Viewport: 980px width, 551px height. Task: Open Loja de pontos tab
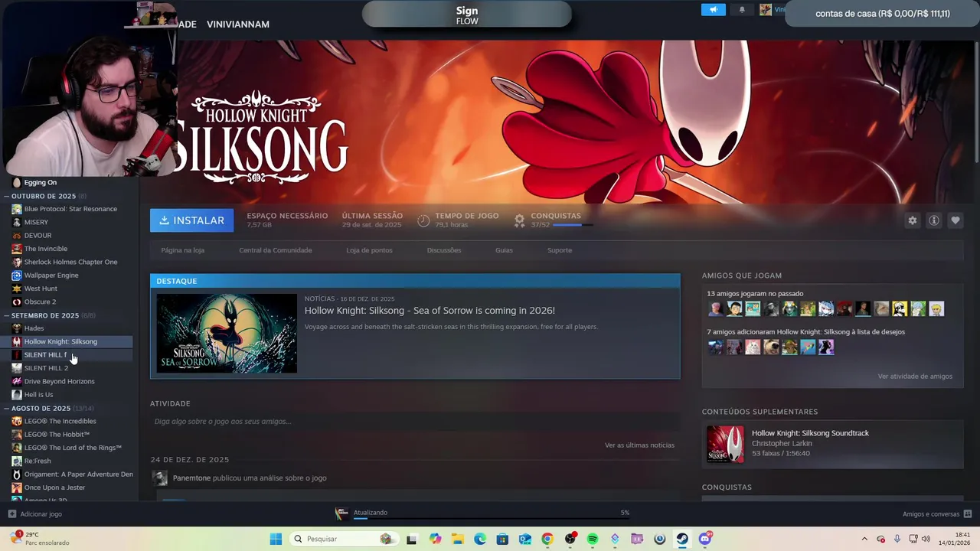[369, 250]
